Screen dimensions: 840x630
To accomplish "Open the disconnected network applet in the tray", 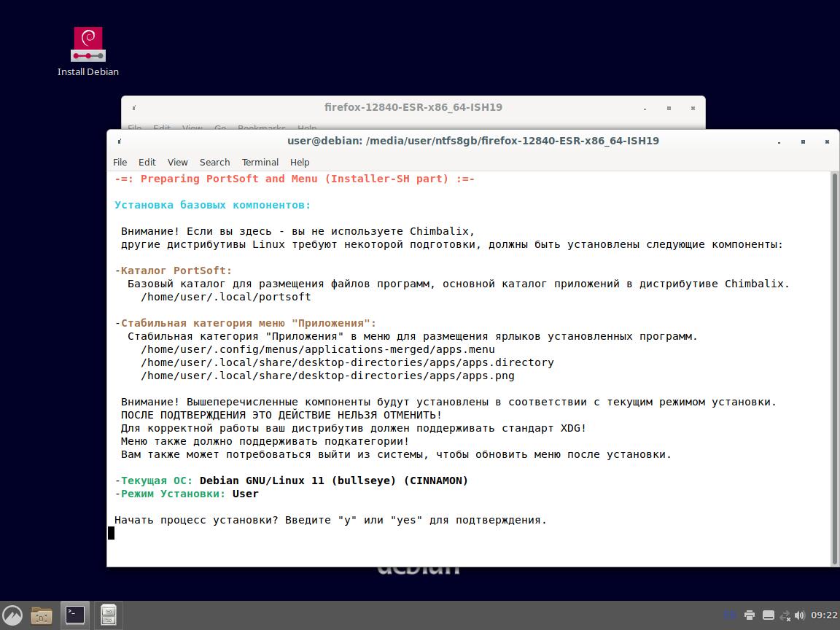I will coord(785,615).
